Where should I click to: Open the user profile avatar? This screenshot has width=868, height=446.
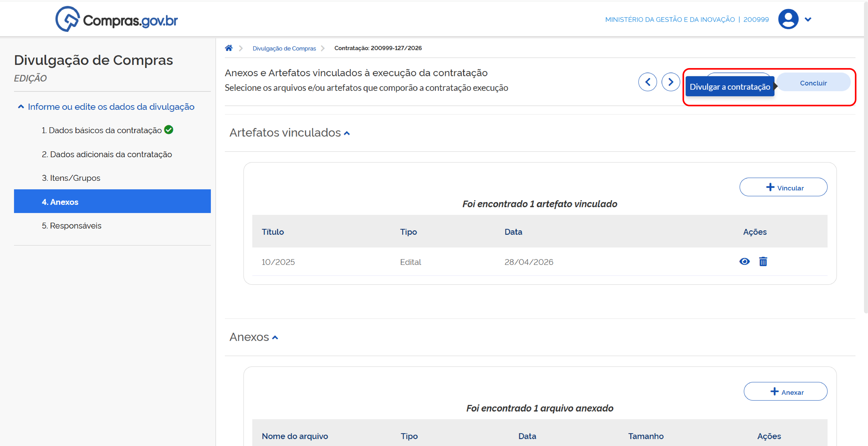click(788, 19)
